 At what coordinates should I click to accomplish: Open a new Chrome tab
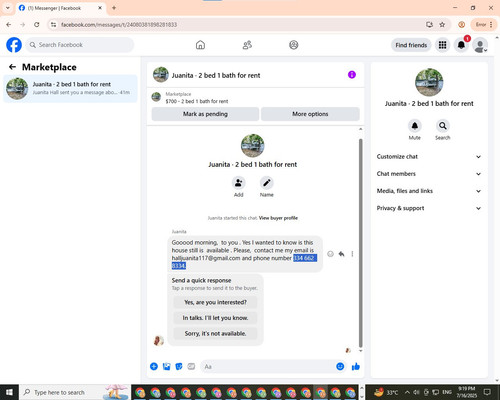click(114, 8)
